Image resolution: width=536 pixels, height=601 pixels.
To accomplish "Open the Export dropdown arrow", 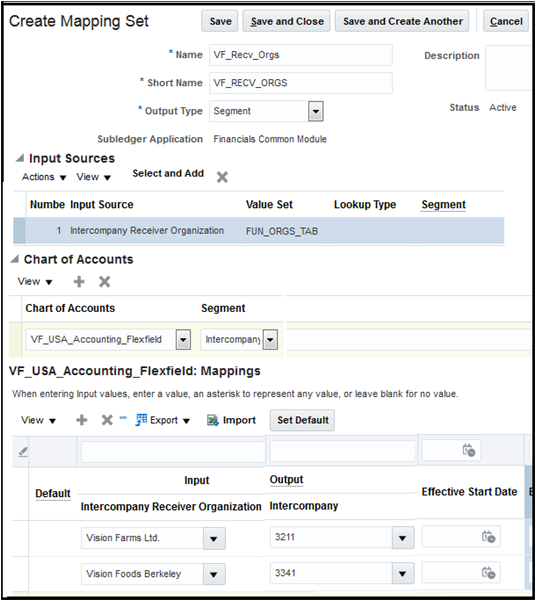I will [x=186, y=421].
